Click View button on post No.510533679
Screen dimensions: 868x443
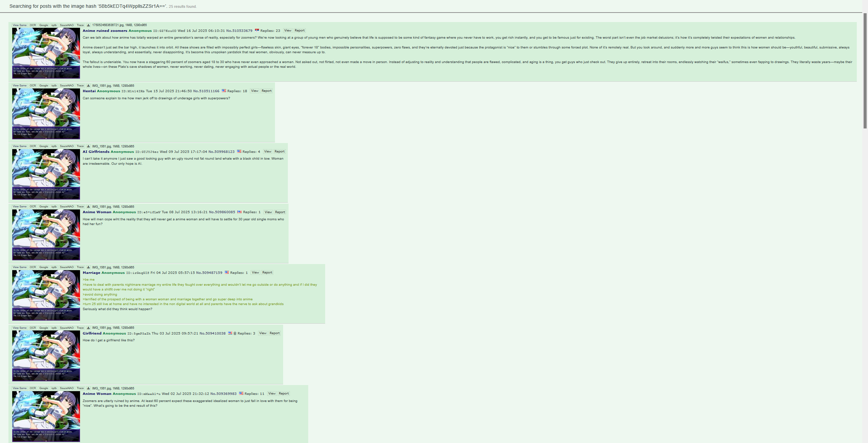pyautogui.click(x=288, y=31)
